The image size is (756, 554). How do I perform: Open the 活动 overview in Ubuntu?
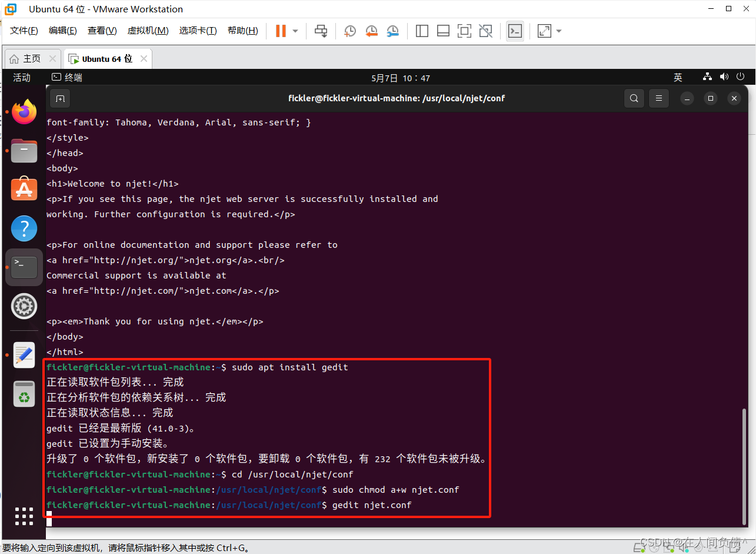coord(22,78)
